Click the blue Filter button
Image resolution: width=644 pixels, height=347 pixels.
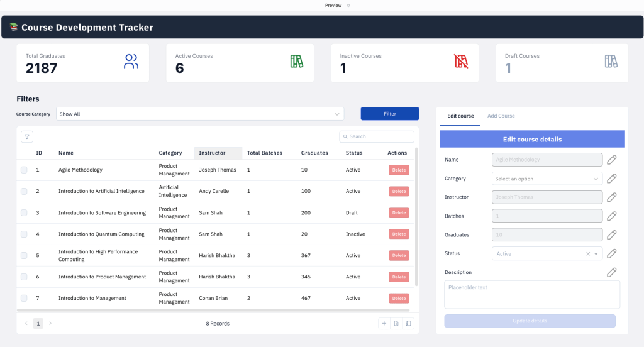[x=390, y=114]
